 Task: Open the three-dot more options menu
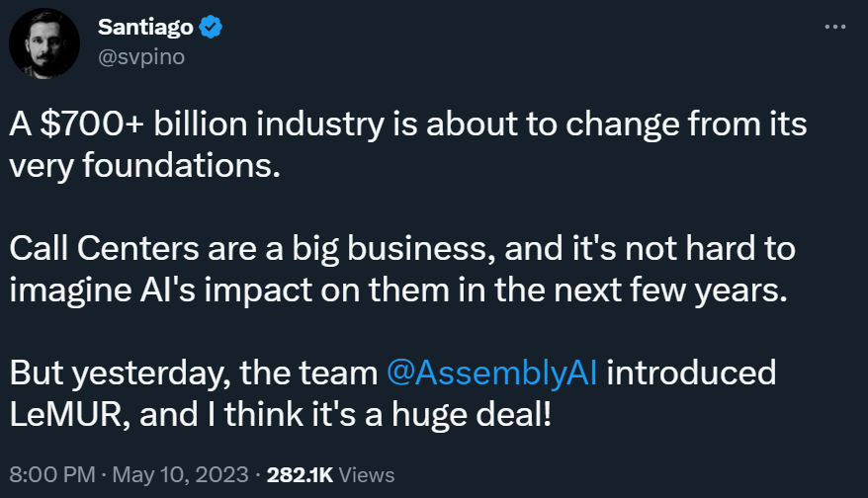click(835, 27)
